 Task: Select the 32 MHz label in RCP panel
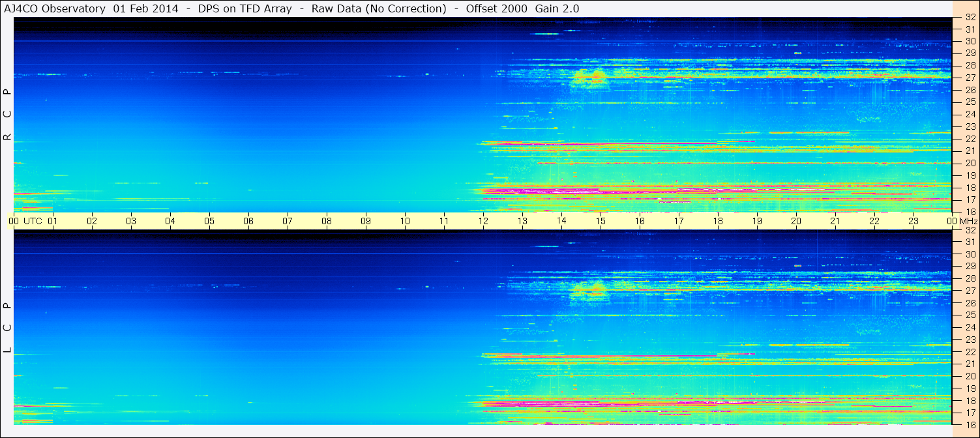(970, 18)
